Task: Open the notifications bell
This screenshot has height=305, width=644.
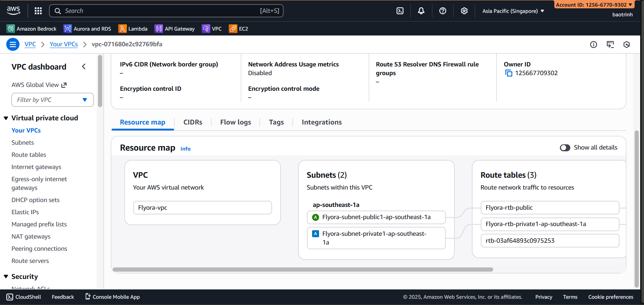Action: tap(421, 11)
